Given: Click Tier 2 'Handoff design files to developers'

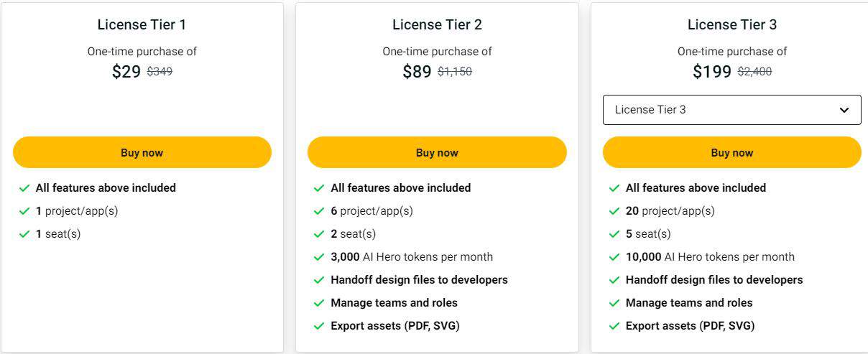Looking at the screenshot, I should 419,280.
